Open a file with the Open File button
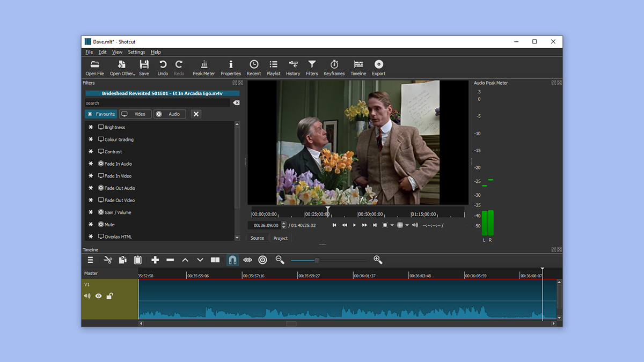644x362 pixels. click(x=95, y=68)
